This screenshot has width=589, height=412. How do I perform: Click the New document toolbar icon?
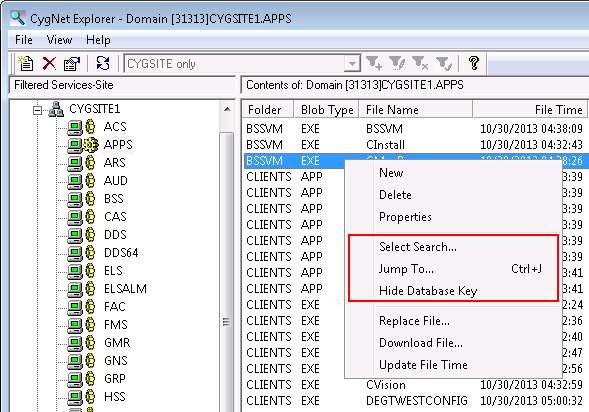pos(26,63)
